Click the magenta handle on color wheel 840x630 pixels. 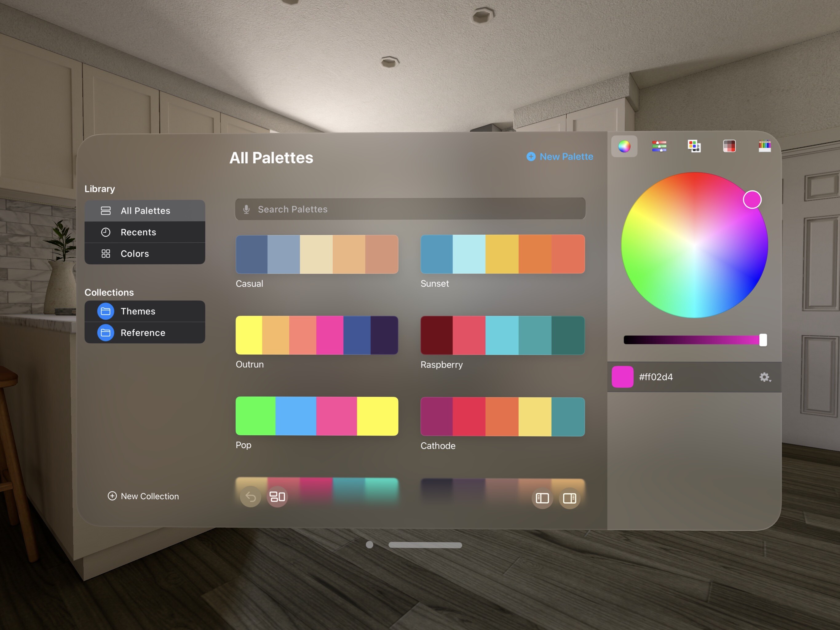[752, 199]
